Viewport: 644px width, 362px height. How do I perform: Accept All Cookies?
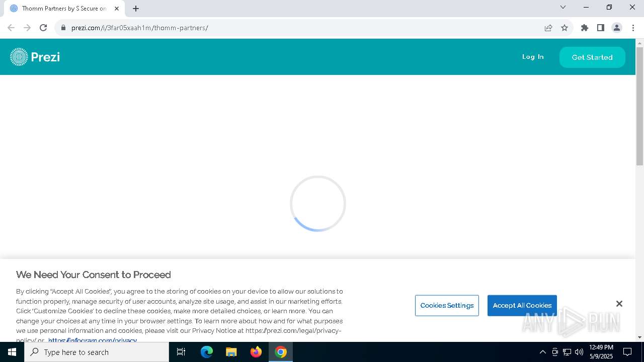[x=522, y=305]
